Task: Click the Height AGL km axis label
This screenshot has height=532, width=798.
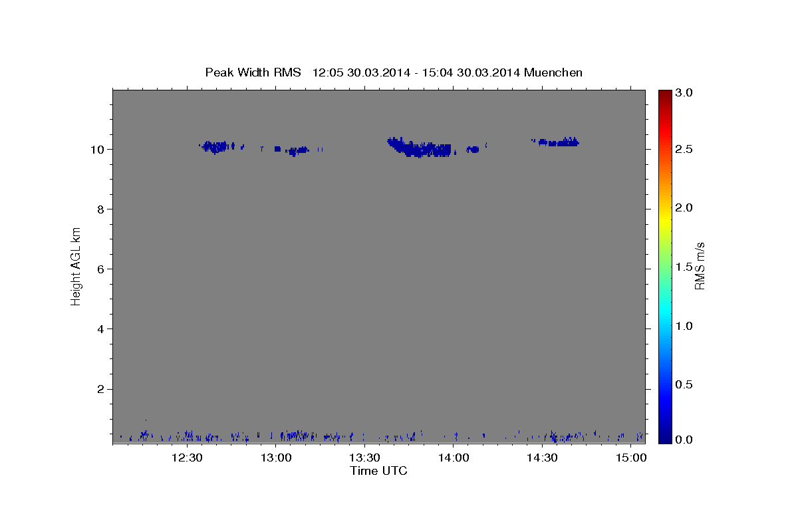Action: [76, 265]
